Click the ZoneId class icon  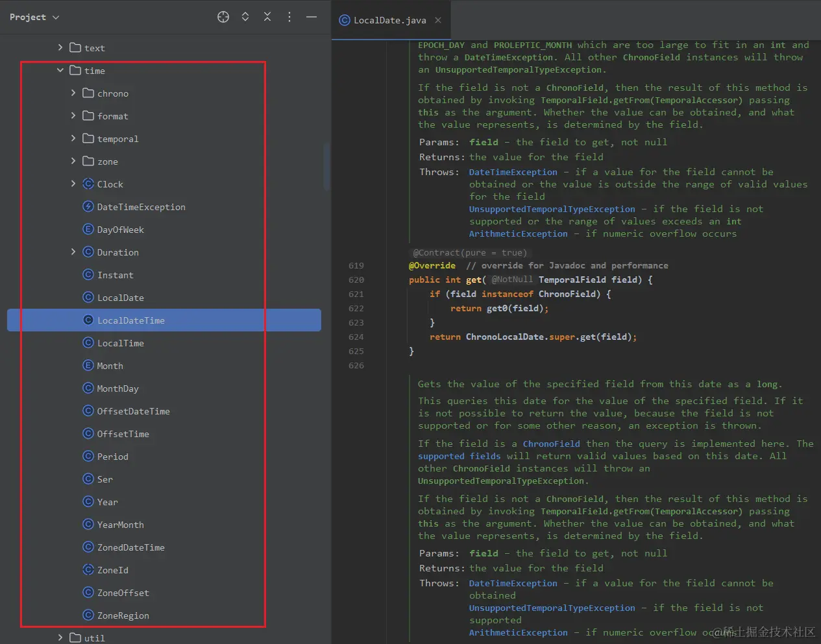click(88, 569)
